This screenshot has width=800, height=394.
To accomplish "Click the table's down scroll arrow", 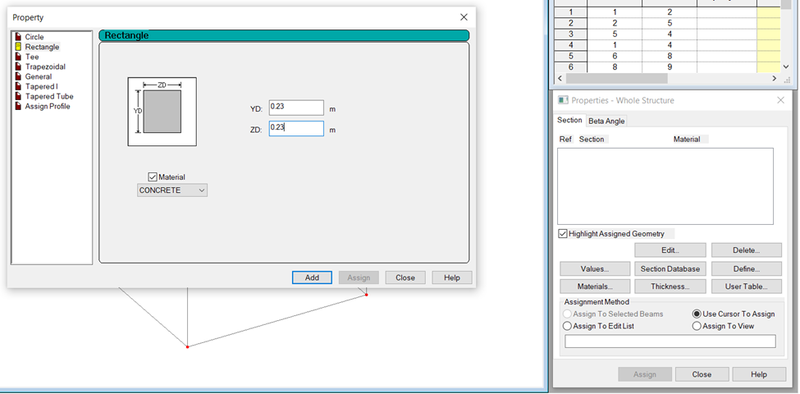I will tap(786, 67).
